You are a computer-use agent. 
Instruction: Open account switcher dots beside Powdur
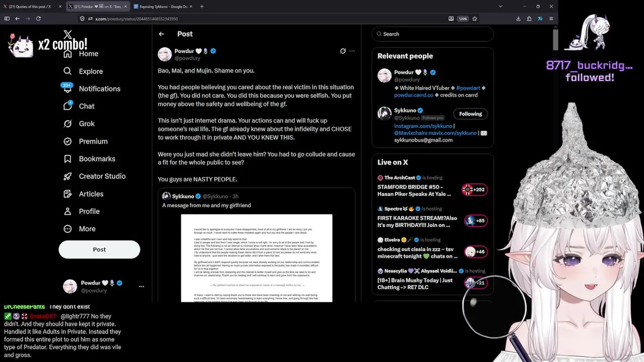click(141, 287)
